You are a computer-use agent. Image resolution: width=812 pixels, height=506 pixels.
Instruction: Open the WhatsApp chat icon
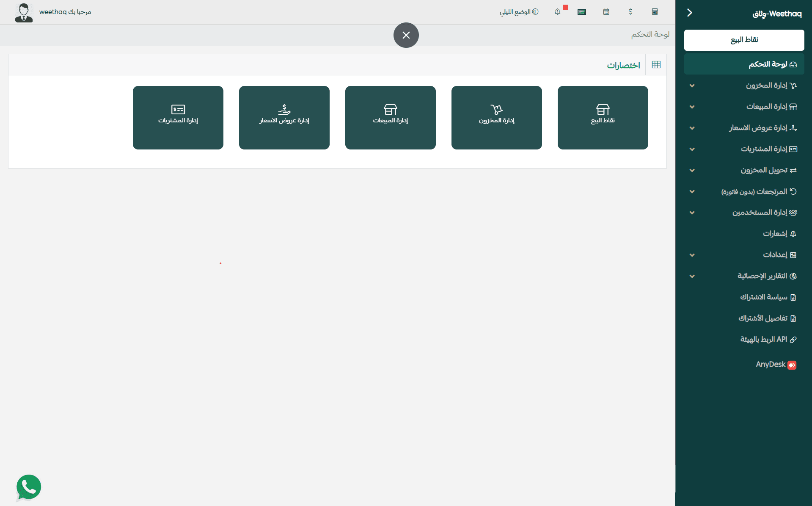(28, 487)
